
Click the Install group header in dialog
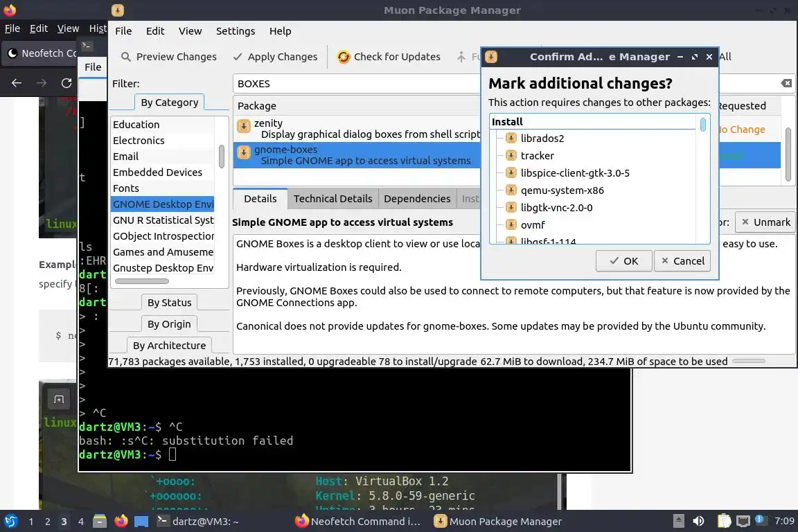[x=593, y=122]
